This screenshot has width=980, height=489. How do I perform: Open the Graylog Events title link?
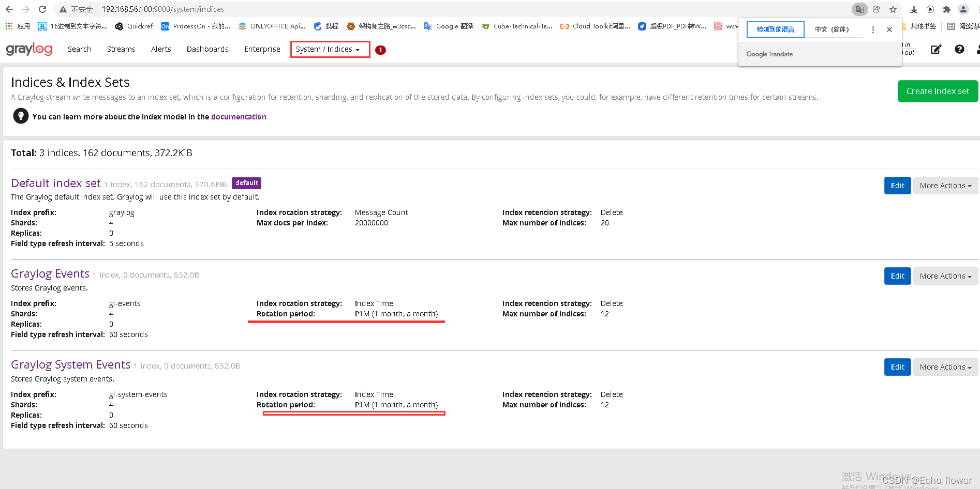tap(50, 273)
